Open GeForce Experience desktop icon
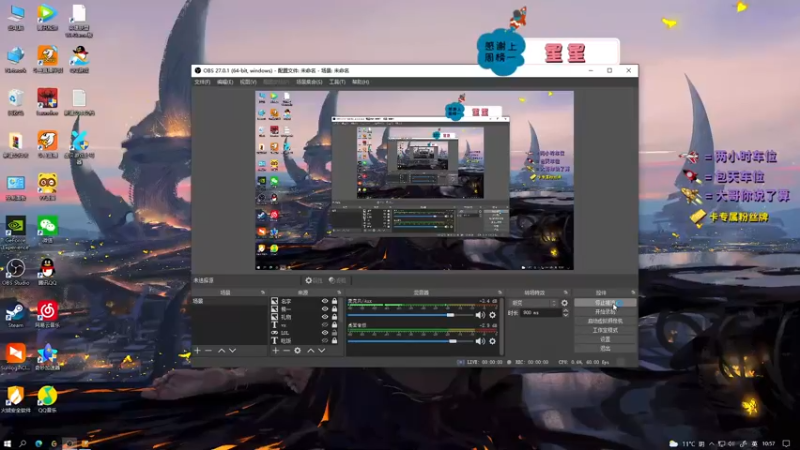 15,234
